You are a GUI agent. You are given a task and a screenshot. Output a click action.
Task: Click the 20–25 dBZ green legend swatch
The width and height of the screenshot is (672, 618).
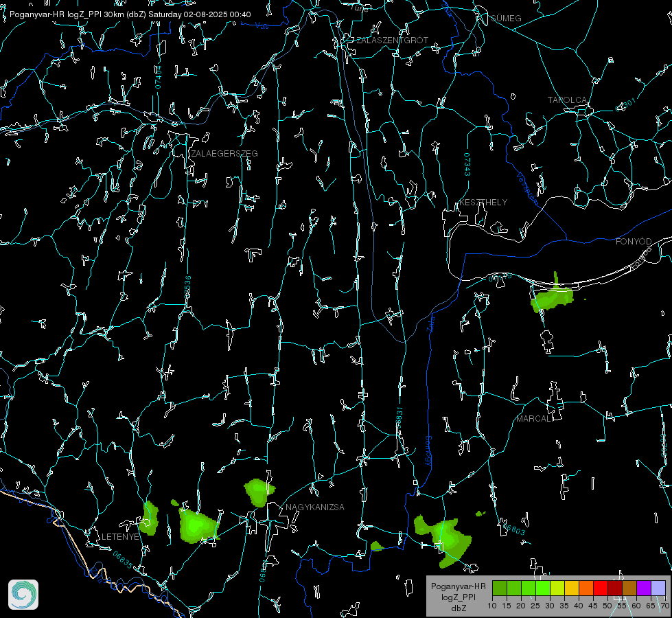[x=529, y=588]
